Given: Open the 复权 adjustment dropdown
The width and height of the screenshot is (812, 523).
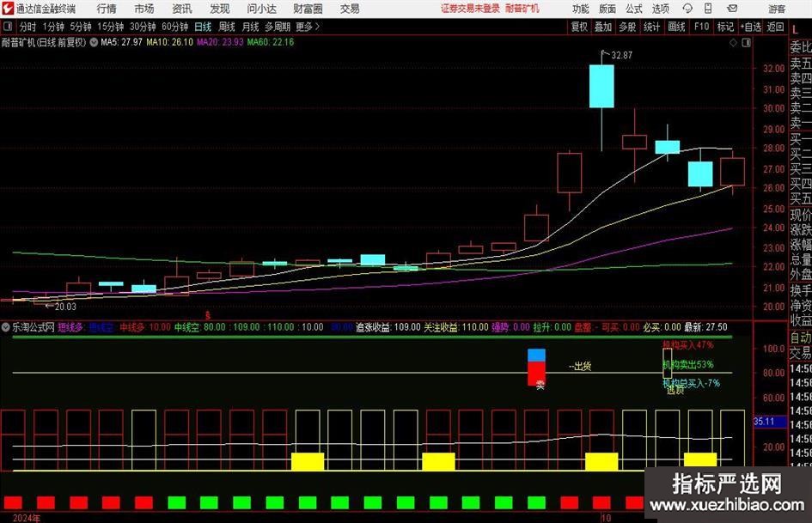Looking at the screenshot, I should pos(580,27).
